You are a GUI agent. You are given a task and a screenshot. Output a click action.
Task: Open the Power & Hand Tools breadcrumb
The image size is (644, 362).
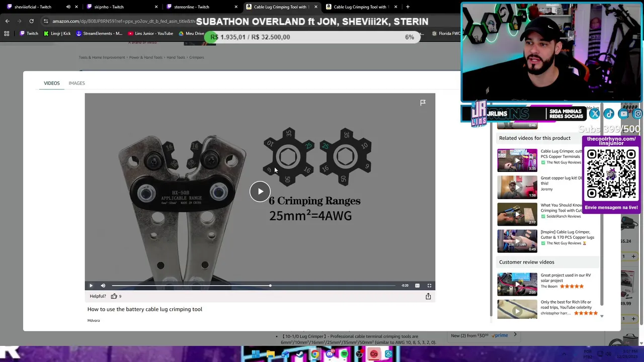146,57
